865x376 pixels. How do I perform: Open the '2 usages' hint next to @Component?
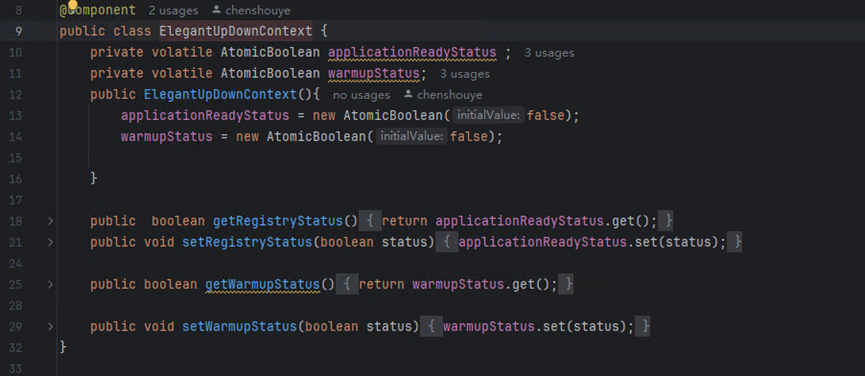click(173, 10)
